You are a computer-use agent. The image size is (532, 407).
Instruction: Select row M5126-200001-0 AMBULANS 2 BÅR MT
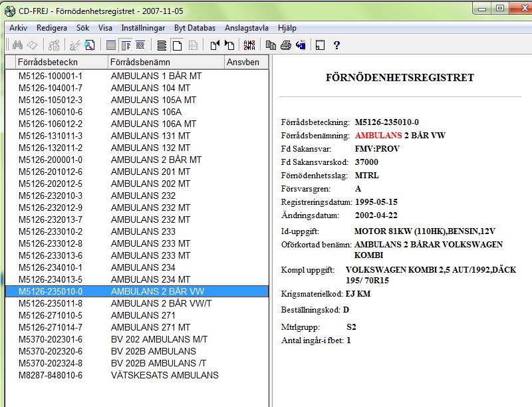[156, 160]
